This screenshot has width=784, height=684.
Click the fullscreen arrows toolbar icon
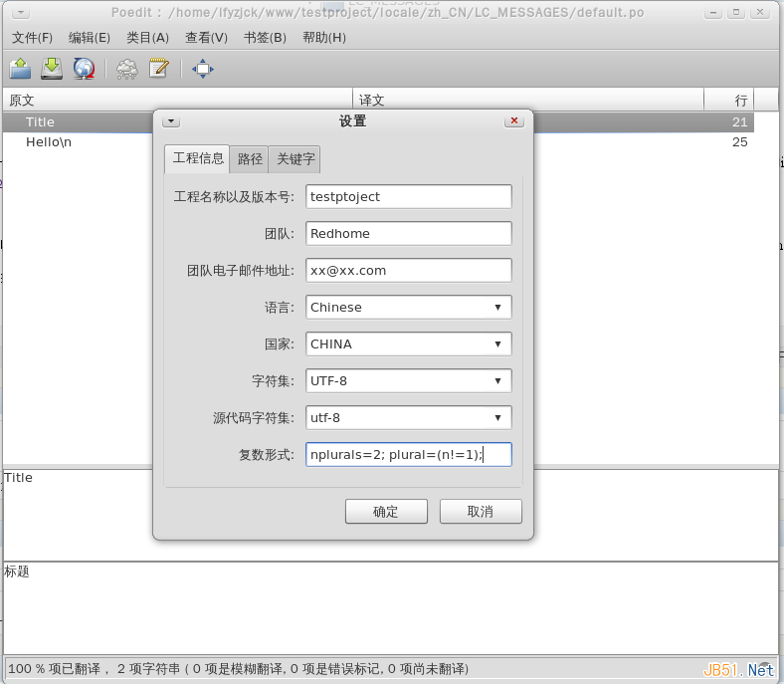[202, 69]
